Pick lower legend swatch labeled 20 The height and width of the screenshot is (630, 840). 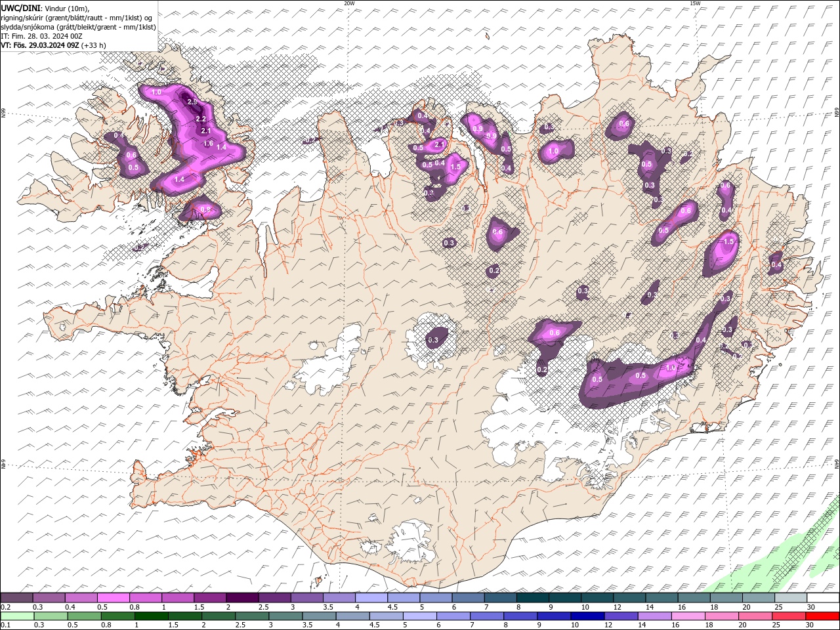pyautogui.click(x=755, y=616)
